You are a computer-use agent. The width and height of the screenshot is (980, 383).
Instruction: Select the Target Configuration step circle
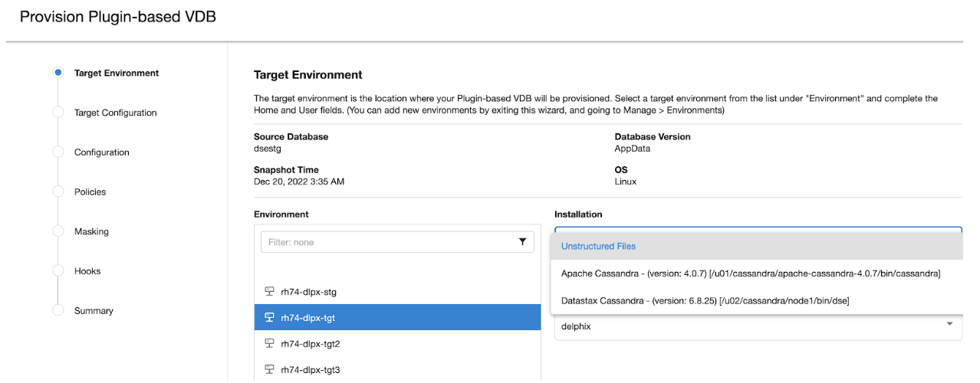(58, 113)
